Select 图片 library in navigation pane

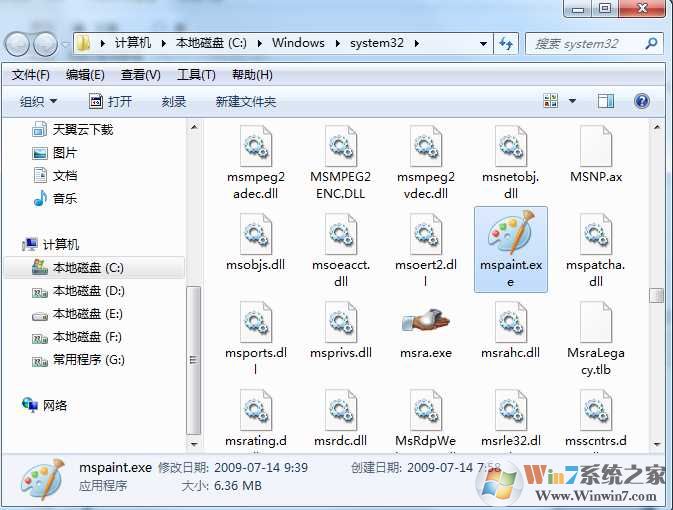pos(55,152)
